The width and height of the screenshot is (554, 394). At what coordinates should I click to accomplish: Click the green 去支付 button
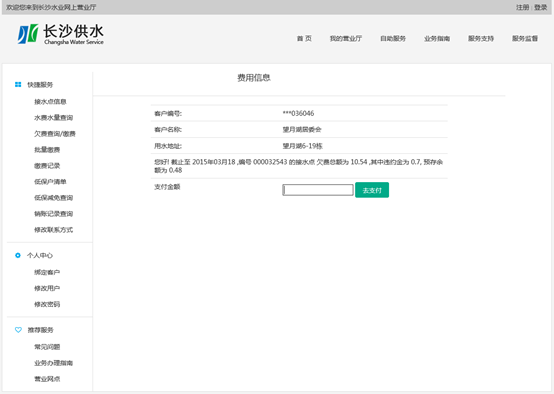point(372,190)
